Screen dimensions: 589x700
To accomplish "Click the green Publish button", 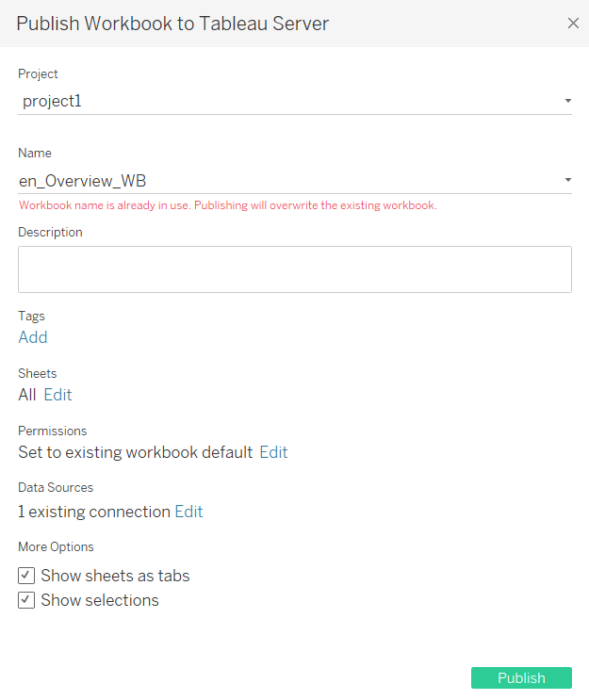I will pos(521,677).
